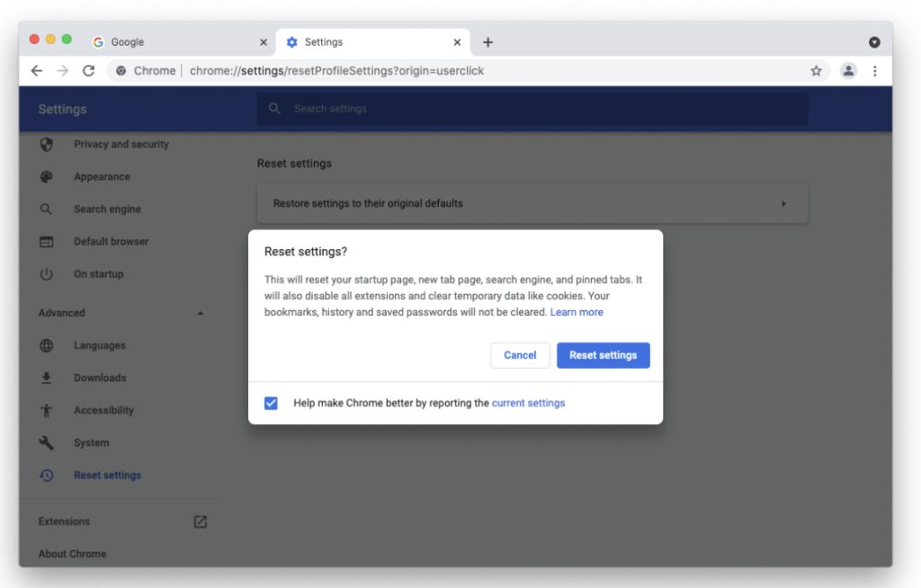Click the Downloads arrow icon

(x=47, y=378)
